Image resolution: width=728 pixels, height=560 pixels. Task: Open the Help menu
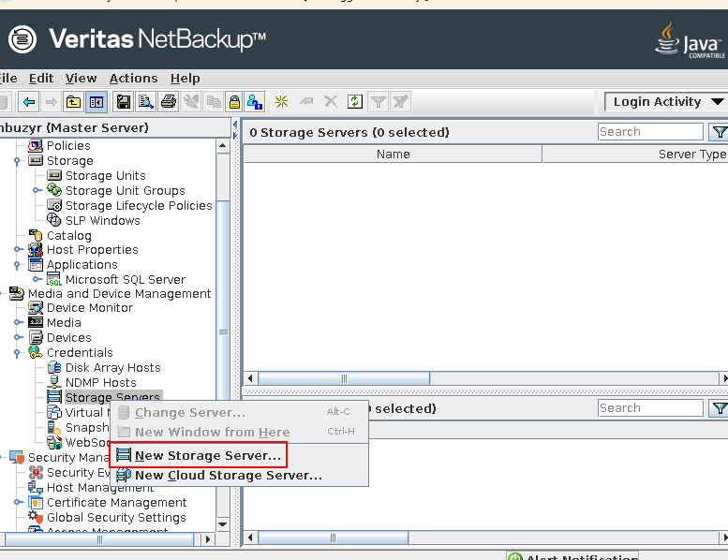pyautogui.click(x=185, y=79)
